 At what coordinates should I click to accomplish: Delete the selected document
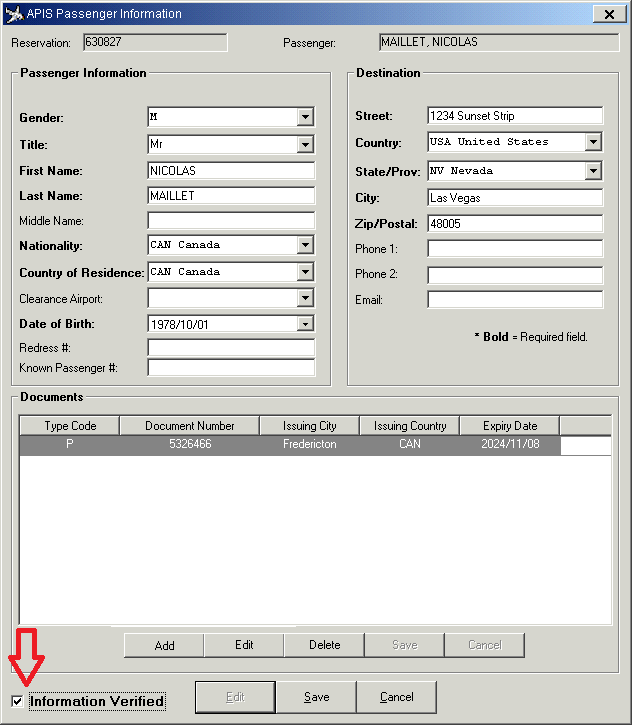(x=325, y=645)
